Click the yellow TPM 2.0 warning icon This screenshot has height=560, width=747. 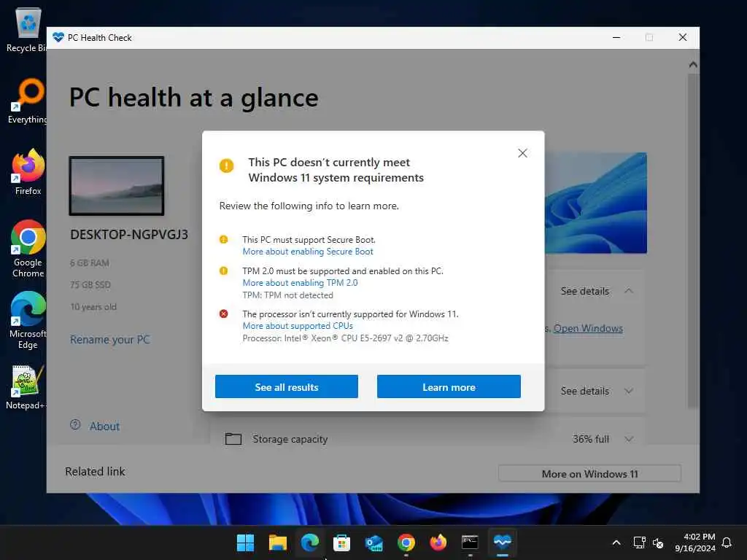223,271
